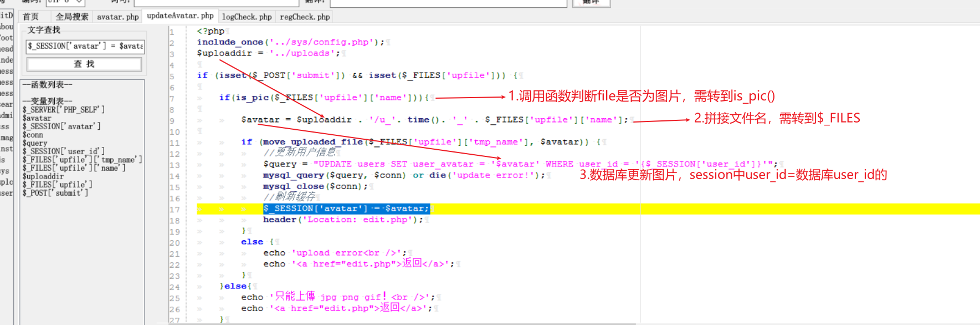This screenshot has width=980, height=325.
Task: Select the $avatar variable in the list
Action: click(x=37, y=118)
